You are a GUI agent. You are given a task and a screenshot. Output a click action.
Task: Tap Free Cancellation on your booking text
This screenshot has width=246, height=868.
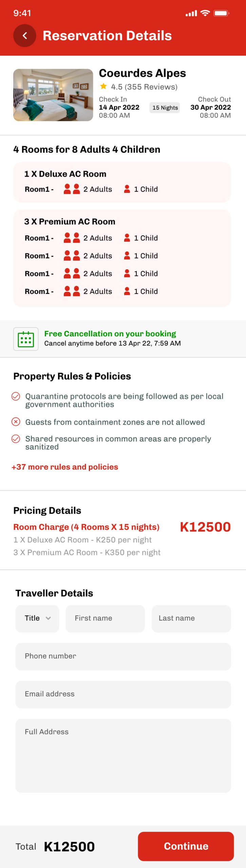[x=110, y=334]
